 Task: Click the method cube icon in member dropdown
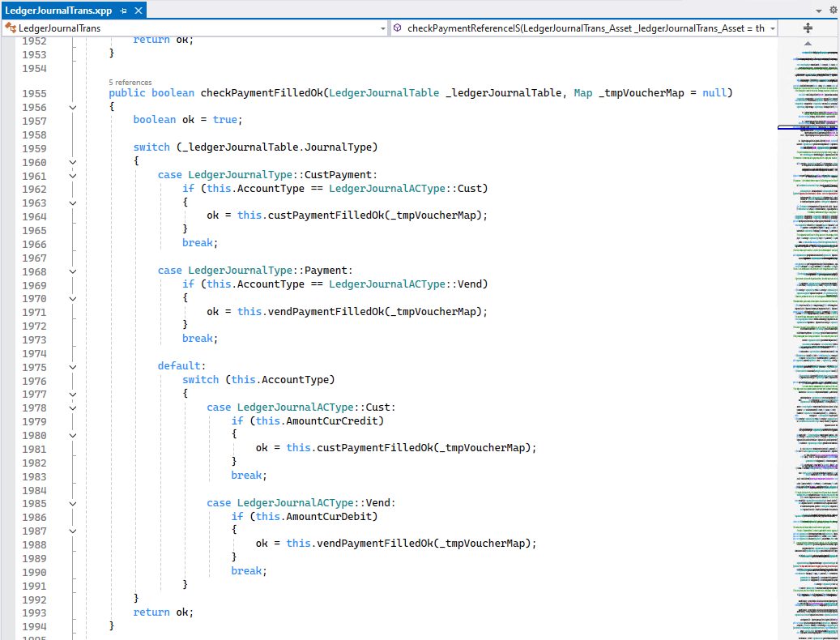[397, 28]
